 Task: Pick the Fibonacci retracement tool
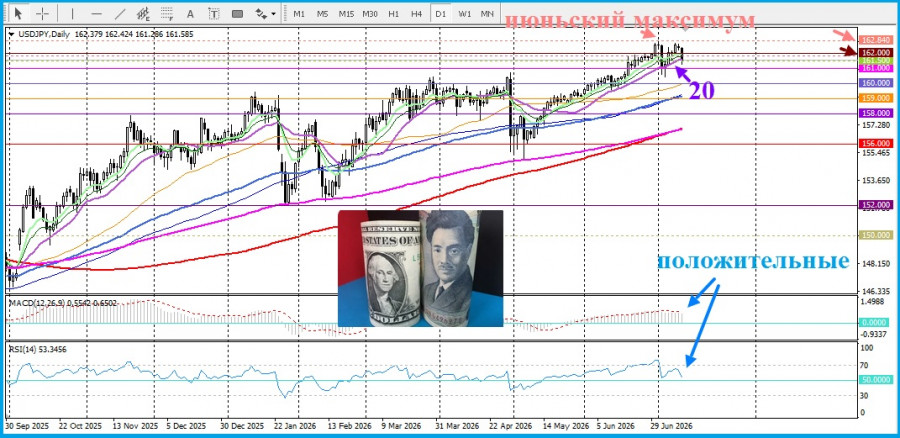(167, 13)
